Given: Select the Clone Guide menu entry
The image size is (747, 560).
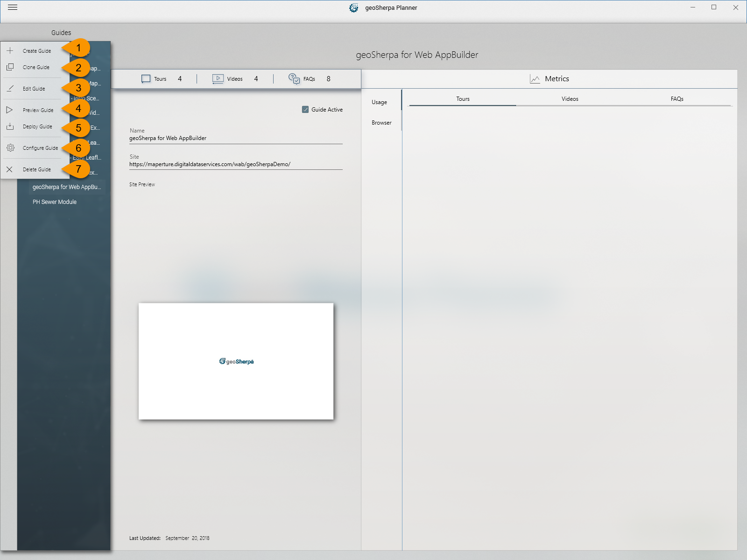Looking at the screenshot, I should (35, 67).
